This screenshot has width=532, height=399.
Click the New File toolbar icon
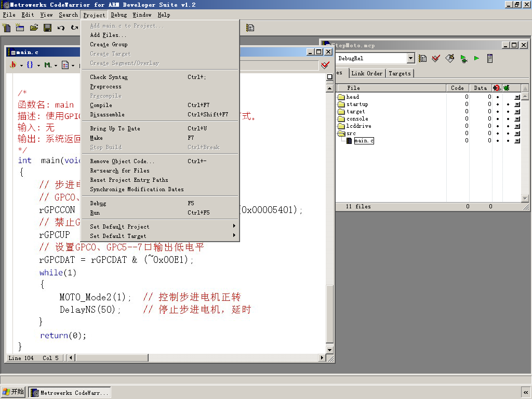(x=6, y=28)
